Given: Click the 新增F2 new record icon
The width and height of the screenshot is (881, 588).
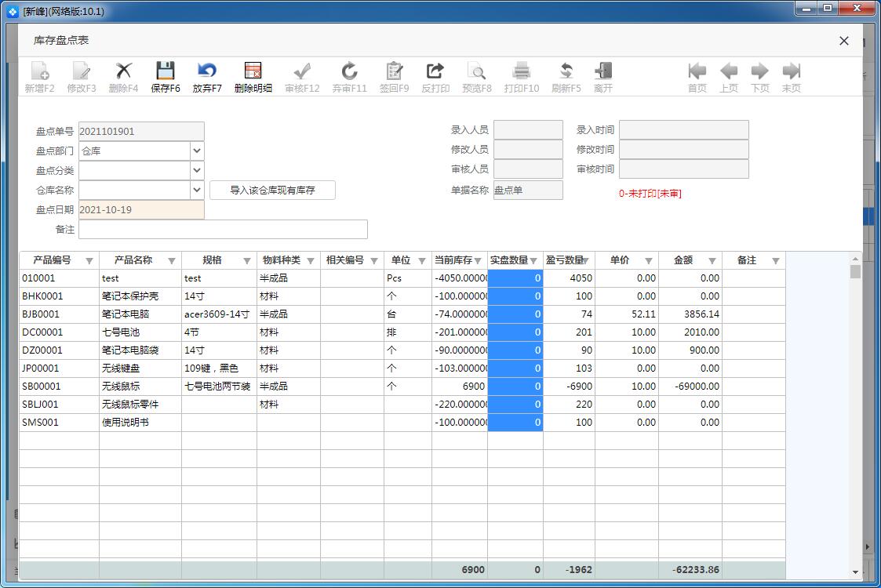Looking at the screenshot, I should click(x=40, y=71).
